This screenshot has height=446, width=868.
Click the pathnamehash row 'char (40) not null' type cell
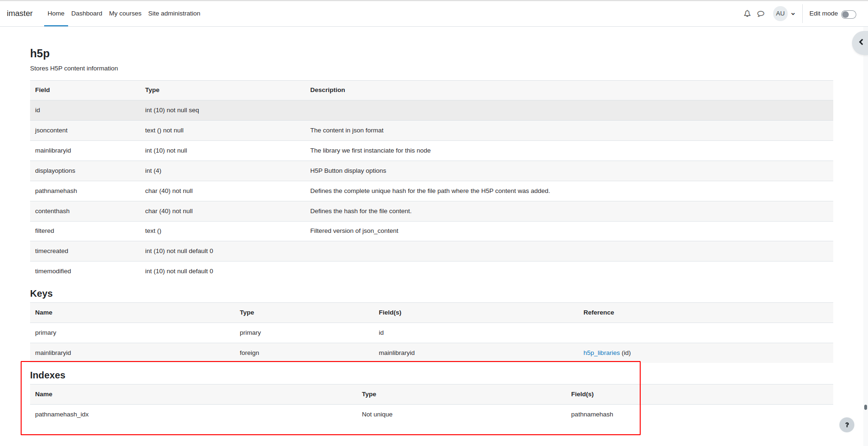pyautogui.click(x=169, y=191)
